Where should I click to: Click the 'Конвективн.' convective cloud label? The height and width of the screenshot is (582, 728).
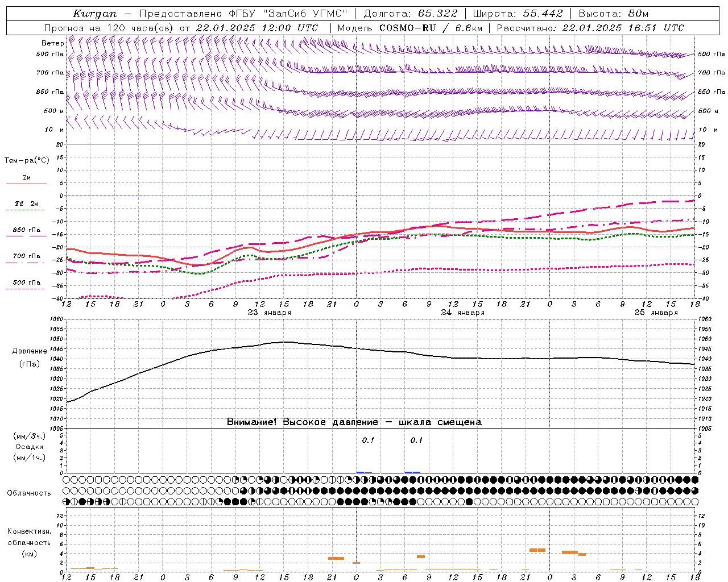29,531
